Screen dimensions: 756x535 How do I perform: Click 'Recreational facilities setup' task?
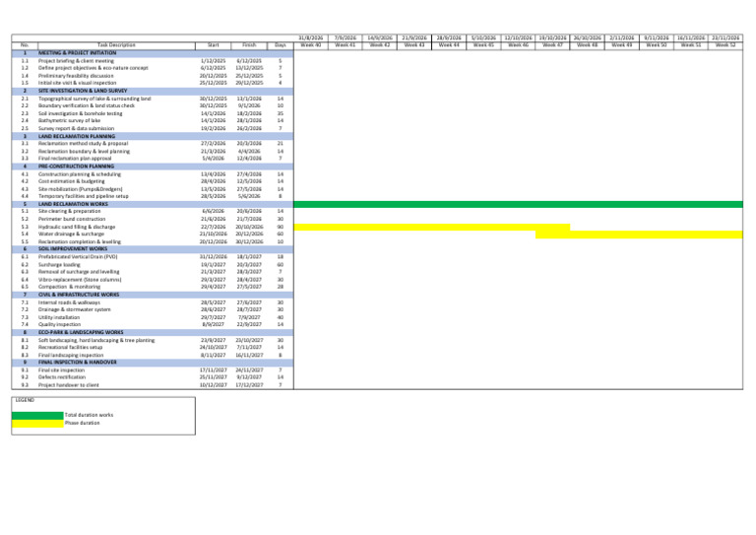pos(71,348)
